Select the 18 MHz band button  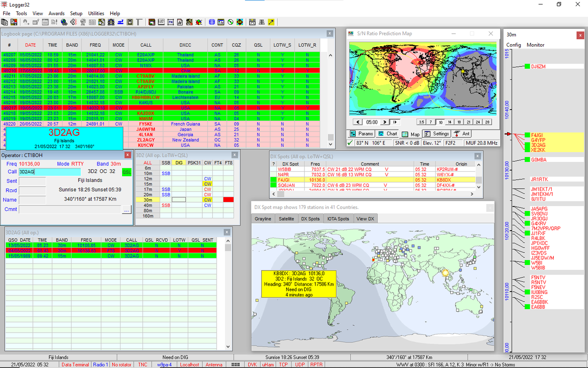point(459,122)
